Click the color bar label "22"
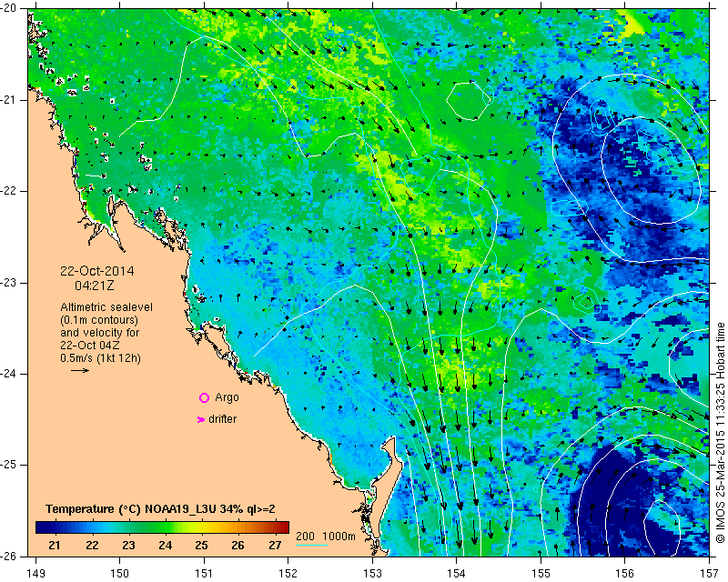This screenshot has height=582, width=728. [x=92, y=545]
